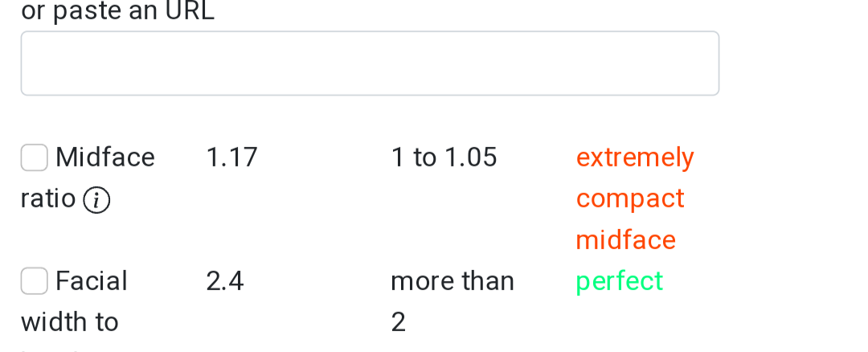Click the 'ratio' label before the info icon
Screen dimensions: 868x352
48,199
